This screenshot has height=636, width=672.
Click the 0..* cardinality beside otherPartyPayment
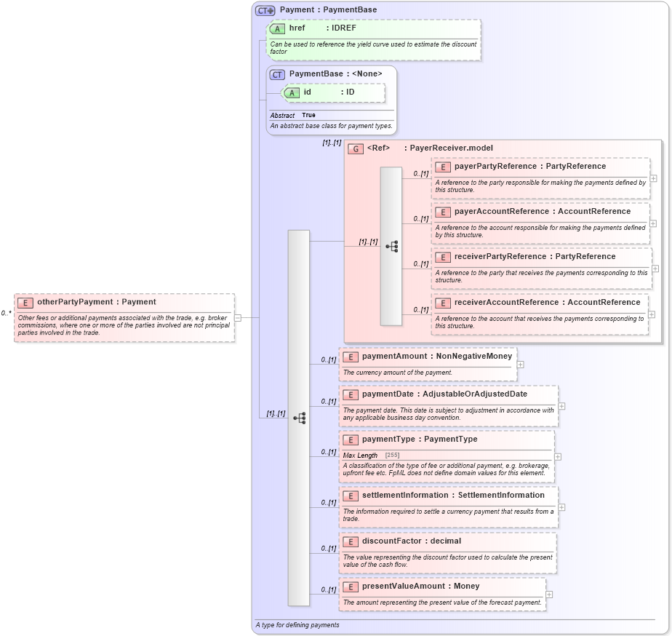7,314
